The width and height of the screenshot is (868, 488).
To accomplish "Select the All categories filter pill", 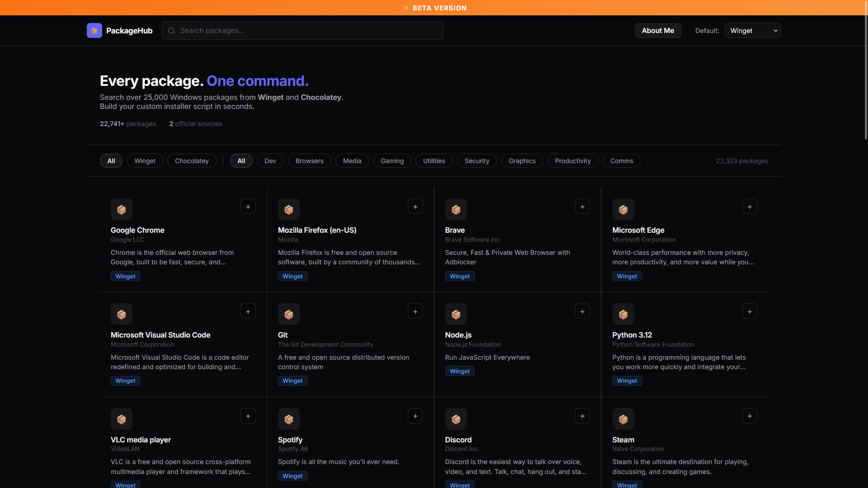I will tap(241, 161).
